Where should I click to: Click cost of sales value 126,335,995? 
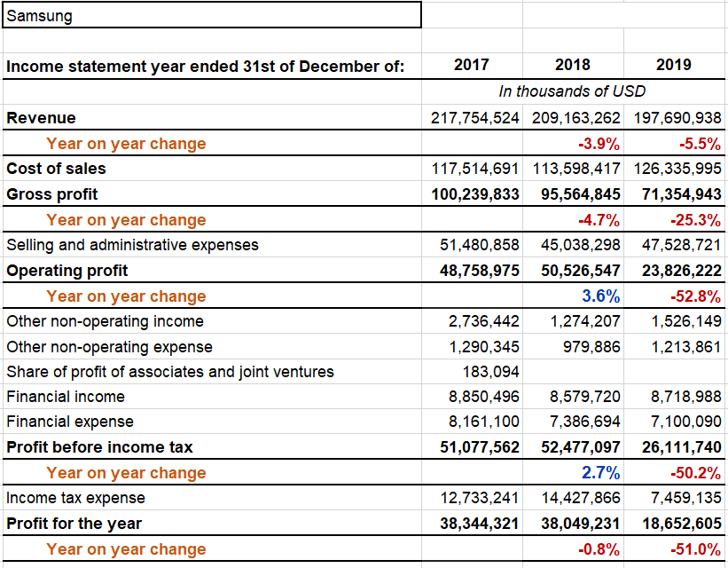[x=677, y=169]
